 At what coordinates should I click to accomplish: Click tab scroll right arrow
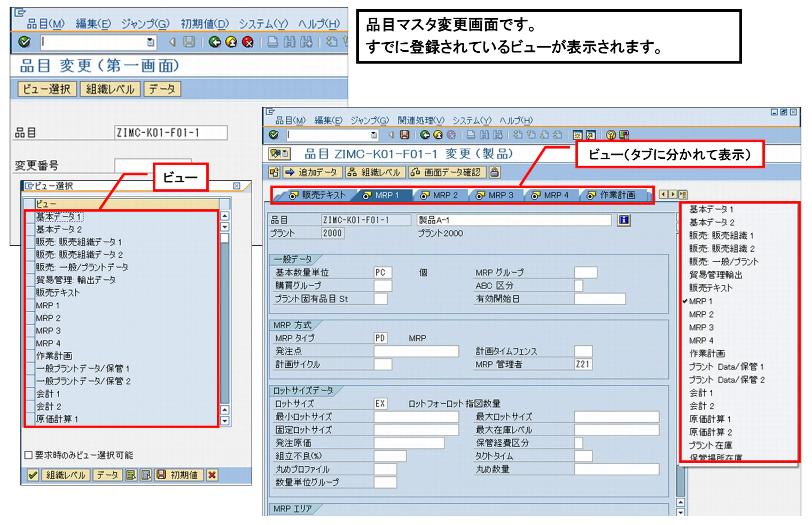coord(673,195)
